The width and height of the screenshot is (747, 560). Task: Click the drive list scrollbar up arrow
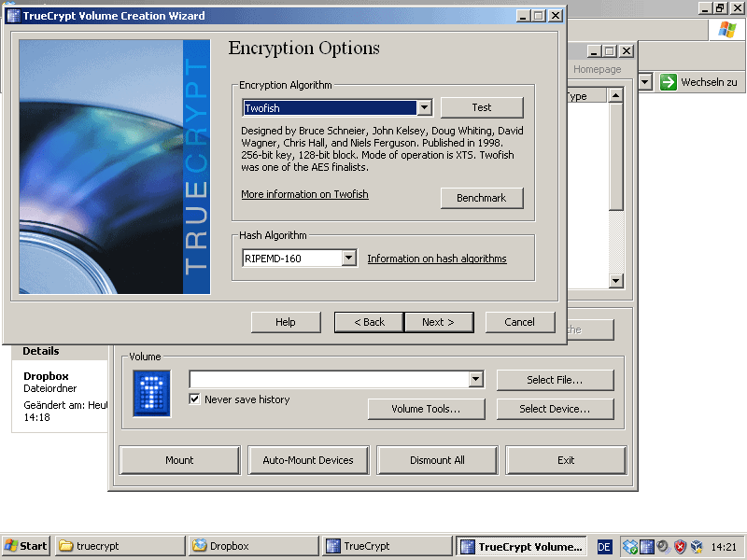[616, 96]
